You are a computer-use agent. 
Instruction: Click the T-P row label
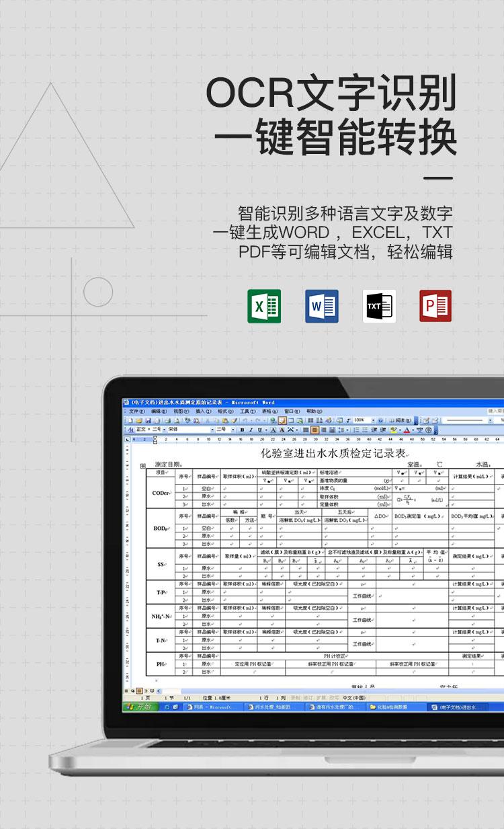pyautogui.click(x=161, y=592)
